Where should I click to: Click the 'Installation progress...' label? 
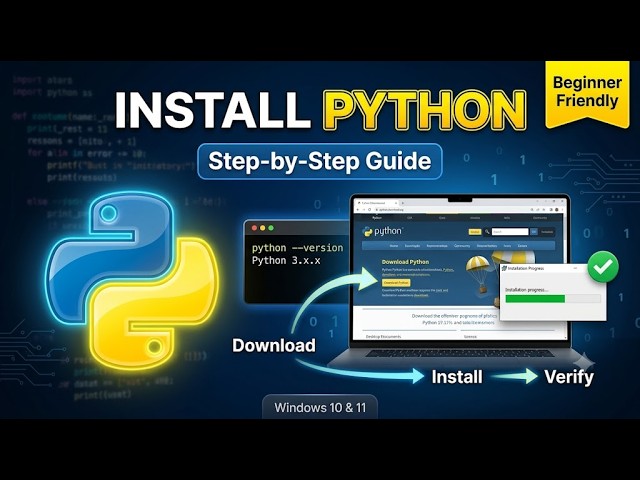526,290
